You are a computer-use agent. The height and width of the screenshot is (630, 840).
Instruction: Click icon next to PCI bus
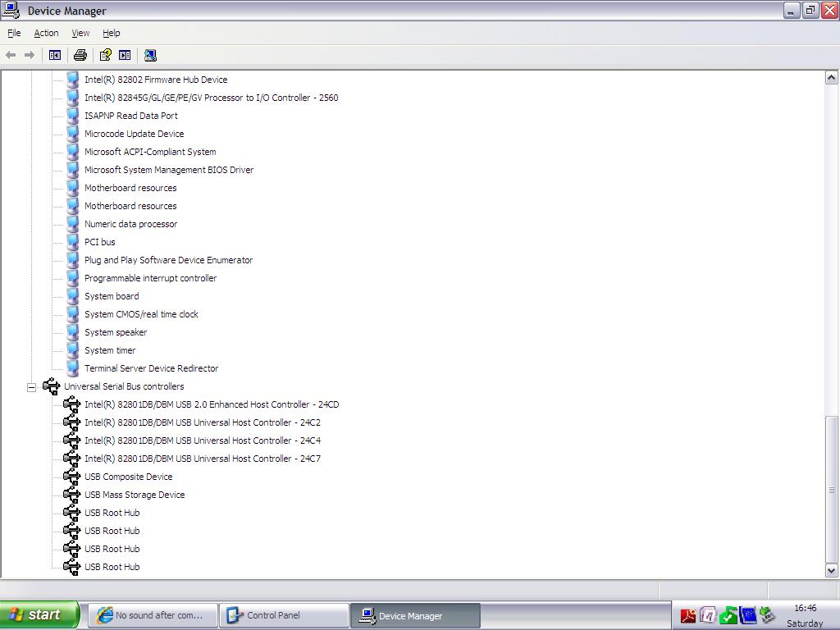(73, 242)
